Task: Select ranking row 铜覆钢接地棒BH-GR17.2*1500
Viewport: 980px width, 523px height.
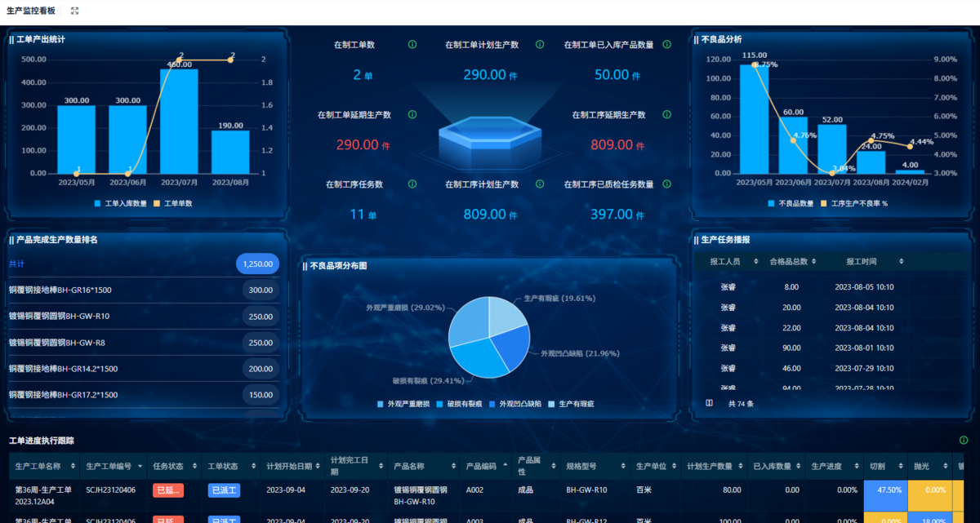Action: [144, 394]
